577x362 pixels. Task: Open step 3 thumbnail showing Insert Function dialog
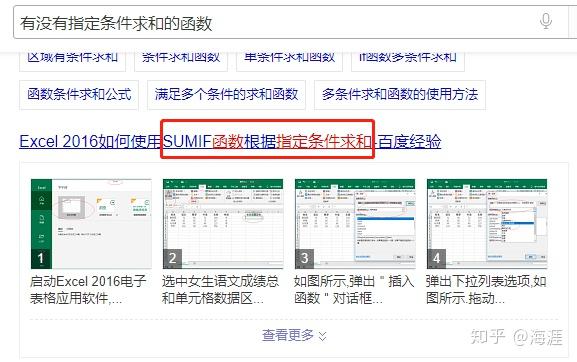(355, 224)
